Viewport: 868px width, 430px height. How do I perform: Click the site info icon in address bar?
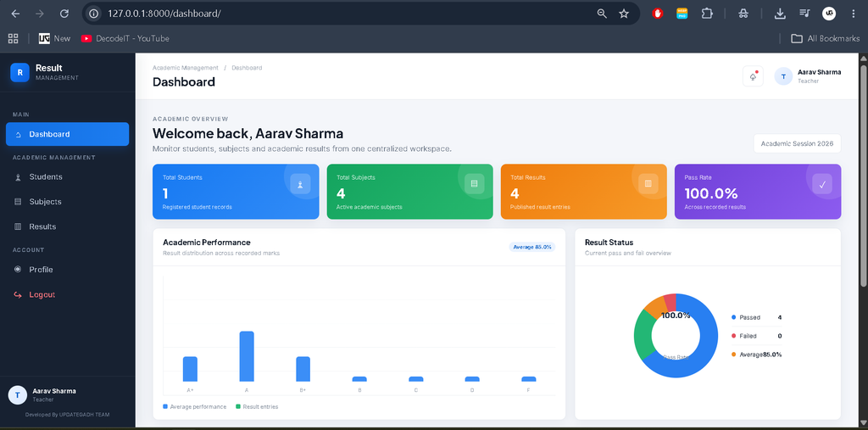tap(94, 14)
